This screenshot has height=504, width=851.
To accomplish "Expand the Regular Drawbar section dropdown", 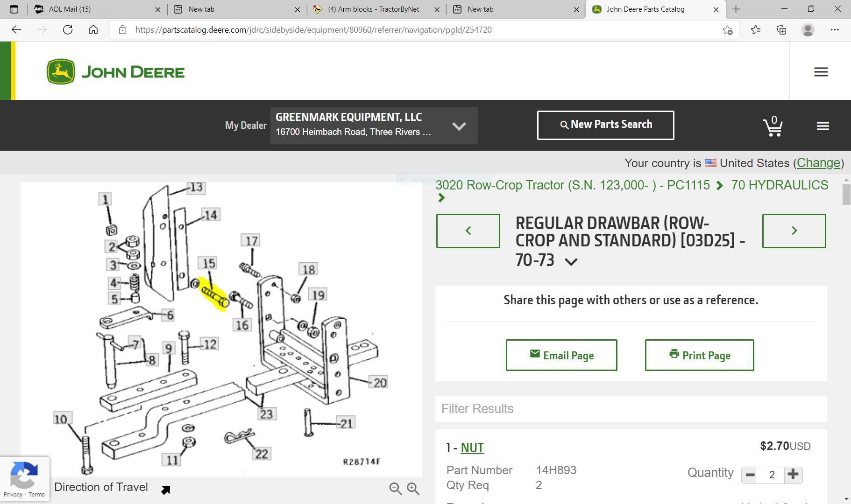I will [571, 262].
